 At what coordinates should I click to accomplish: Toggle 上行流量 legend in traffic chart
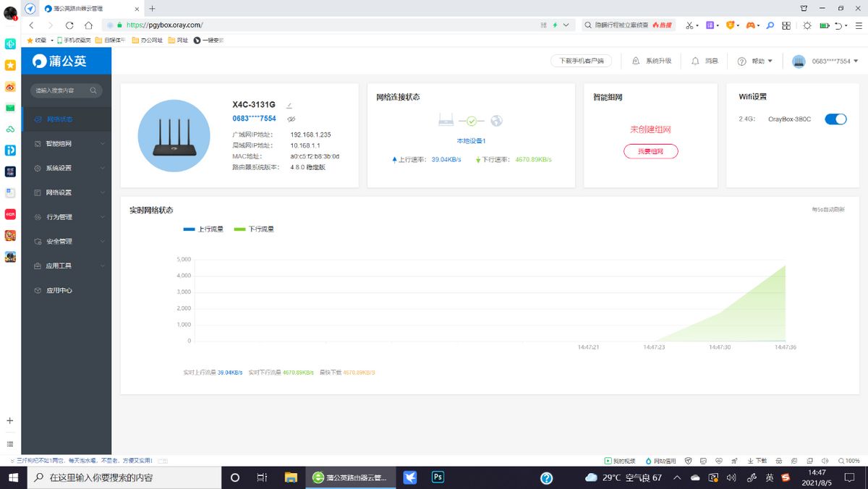point(203,229)
